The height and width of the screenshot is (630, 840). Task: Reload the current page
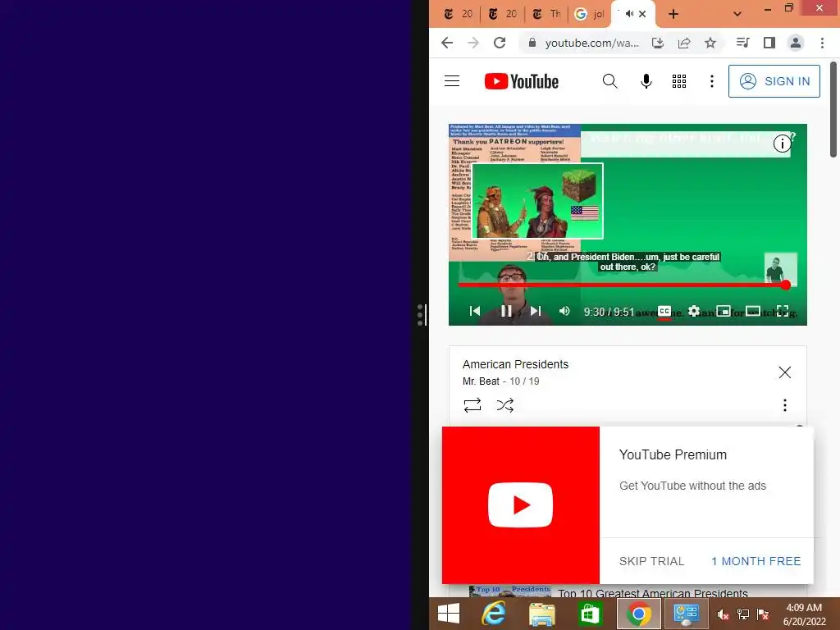[500, 43]
